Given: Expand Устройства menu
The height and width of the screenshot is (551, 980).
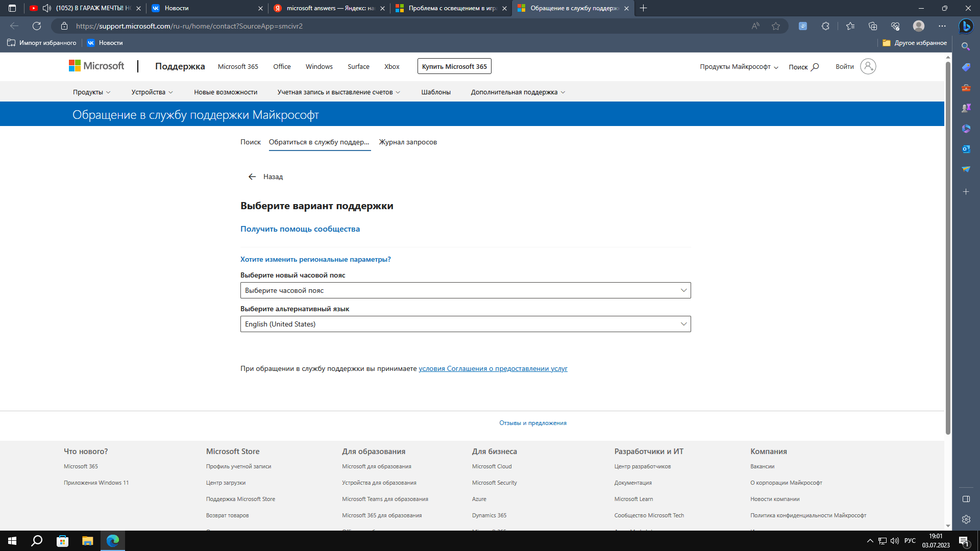Looking at the screenshot, I should coord(152,92).
